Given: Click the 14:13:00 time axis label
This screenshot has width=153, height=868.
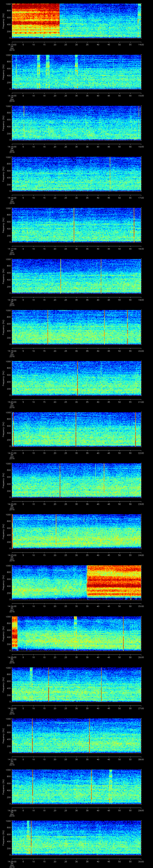Looking at the screenshot, I should [x=12, y=44].
